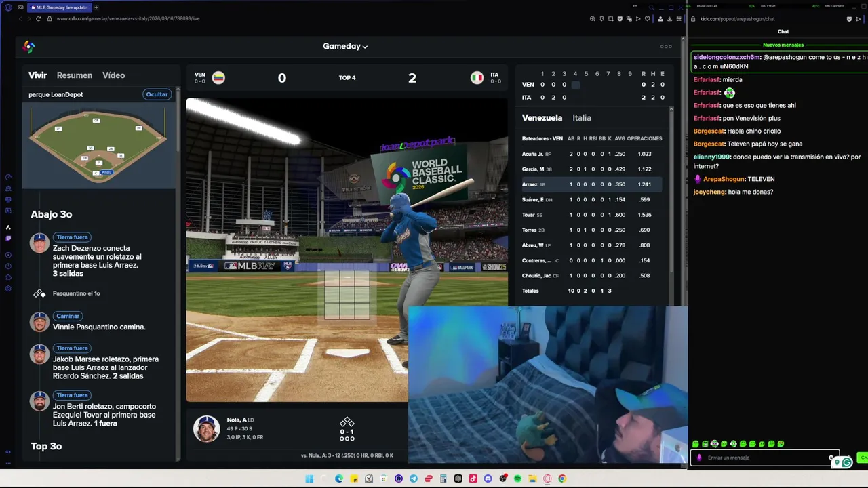This screenshot has height=488, width=868.
Task: Click Chourio, Jac in the batters table
Action: pyautogui.click(x=591, y=276)
